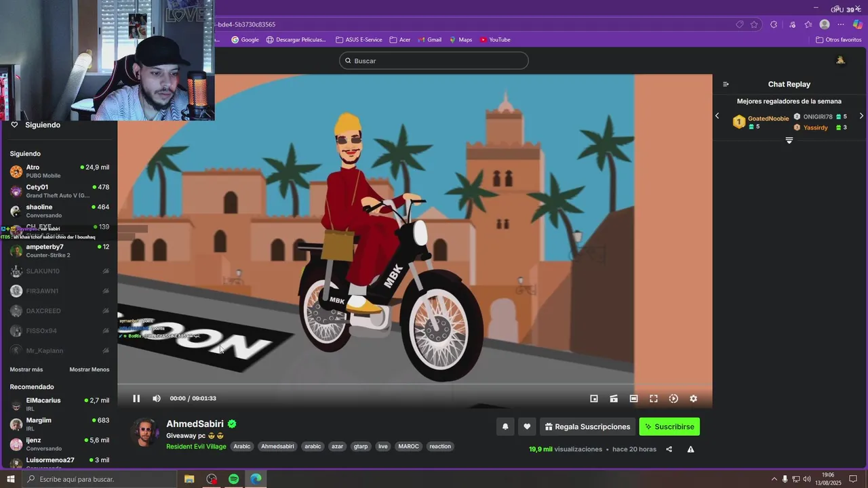
Task: Open the Siguiendo heart section
Action: click(x=36, y=125)
